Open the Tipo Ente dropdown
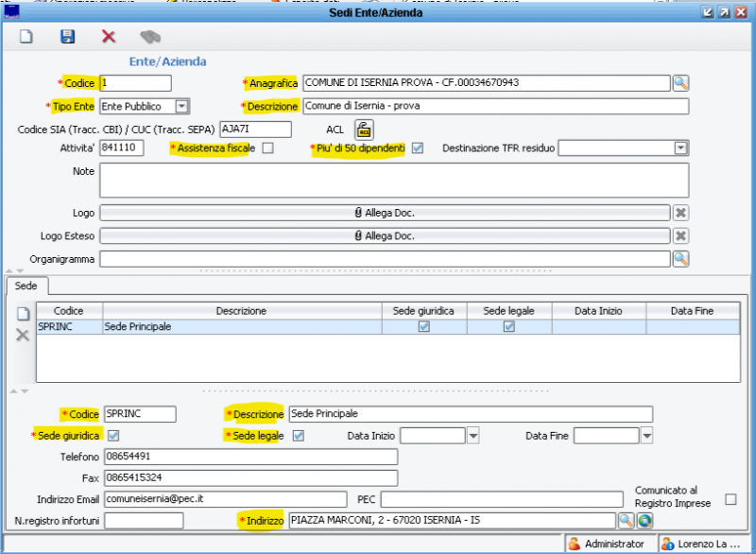This screenshot has height=554, width=756. [x=181, y=107]
